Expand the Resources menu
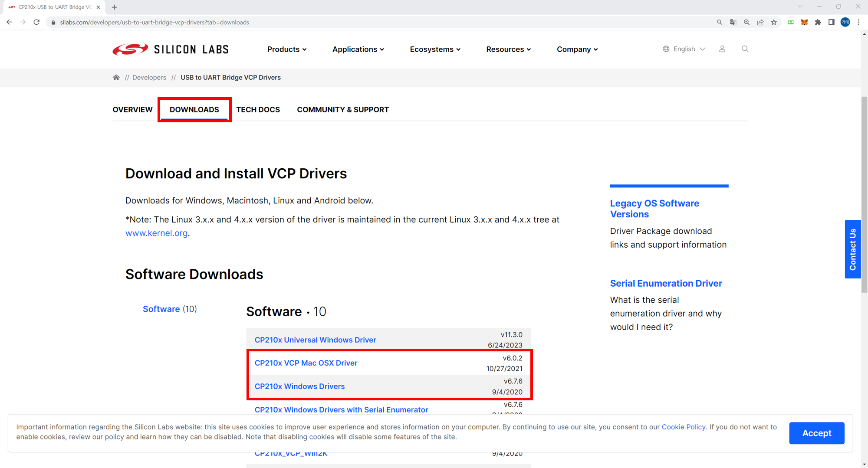The height and width of the screenshot is (468, 868). click(509, 49)
